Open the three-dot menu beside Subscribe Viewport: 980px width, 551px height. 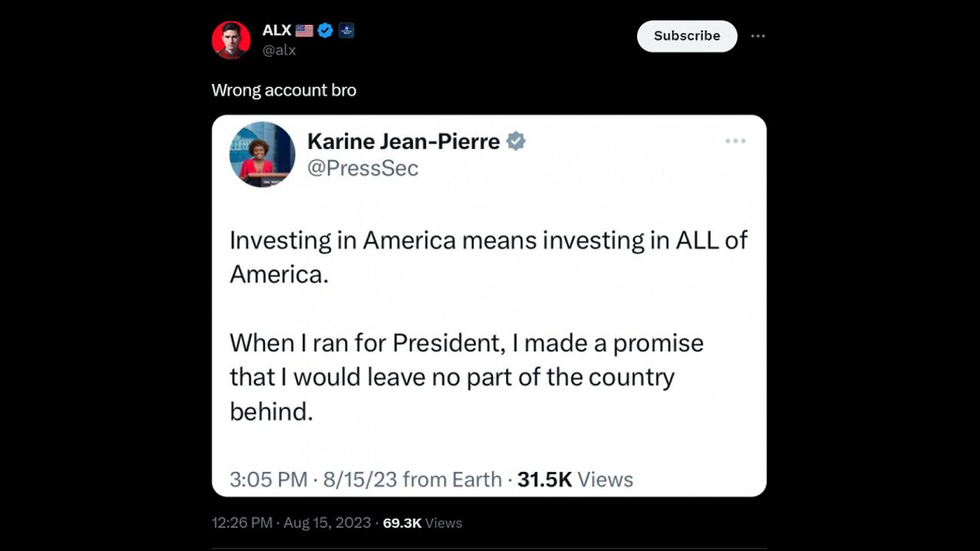[757, 36]
